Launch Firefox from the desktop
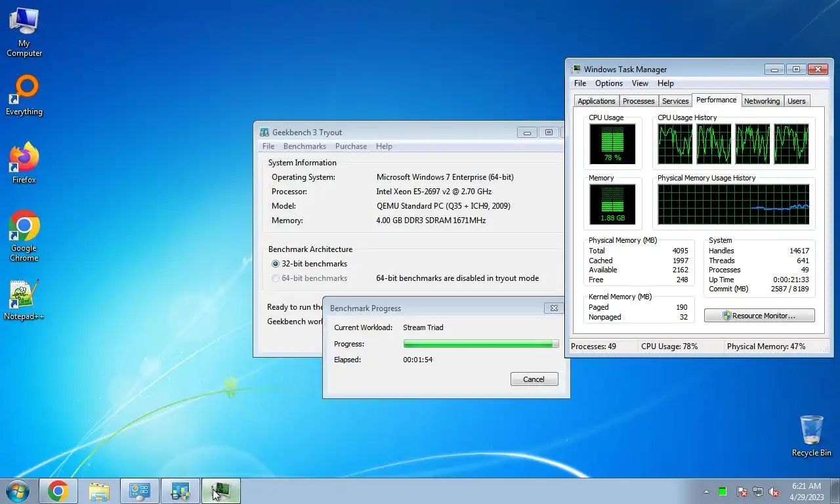Image resolution: width=840 pixels, height=504 pixels. (24, 163)
